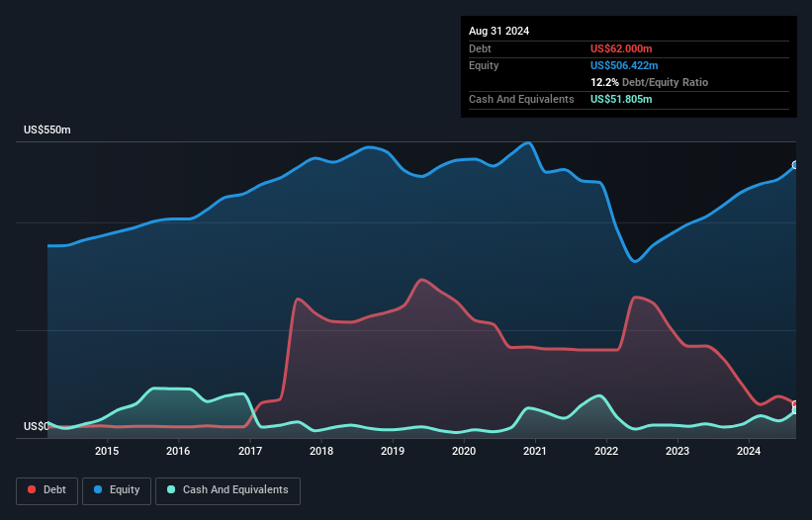Click the Cash And Equivalents tooltip row label
812x520 pixels.
click(521, 99)
